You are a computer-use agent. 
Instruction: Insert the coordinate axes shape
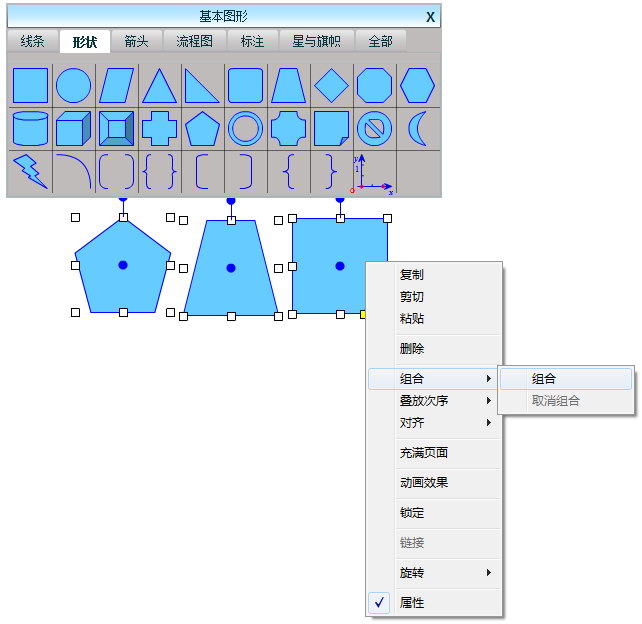point(374,173)
